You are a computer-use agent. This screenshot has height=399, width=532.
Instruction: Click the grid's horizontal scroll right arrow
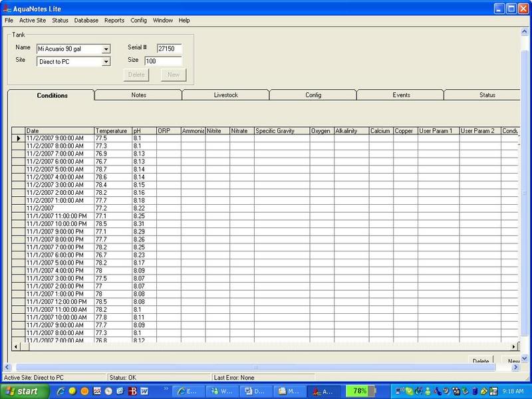pyautogui.click(x=514, y=346)
